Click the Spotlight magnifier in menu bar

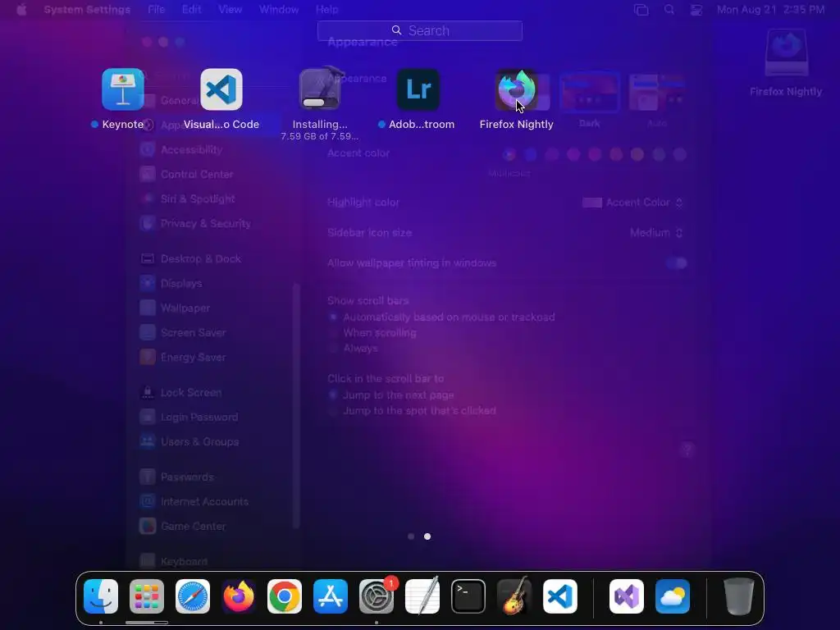point(669,9)
